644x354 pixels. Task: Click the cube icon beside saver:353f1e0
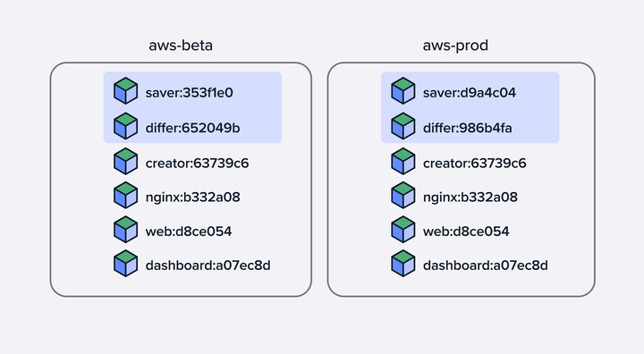(x=126, y=91)
